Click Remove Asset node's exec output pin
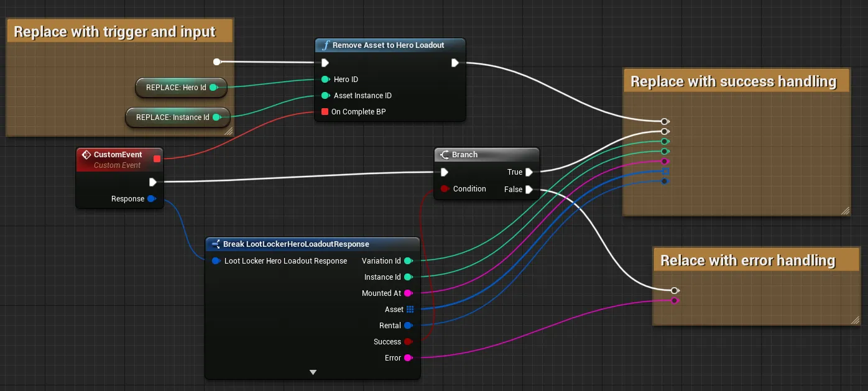The width and height of the screenshot is (868, 391). point(455,63)
